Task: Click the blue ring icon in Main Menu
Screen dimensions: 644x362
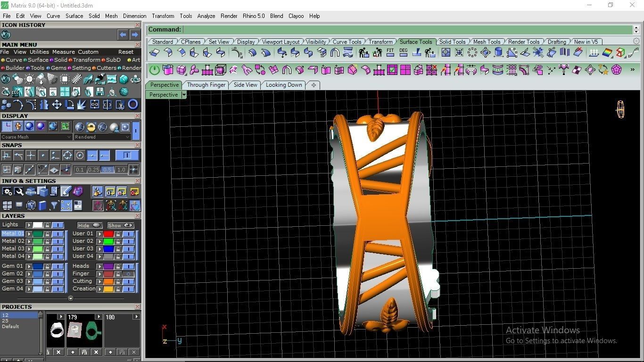Action: click(x=133, y=104)
